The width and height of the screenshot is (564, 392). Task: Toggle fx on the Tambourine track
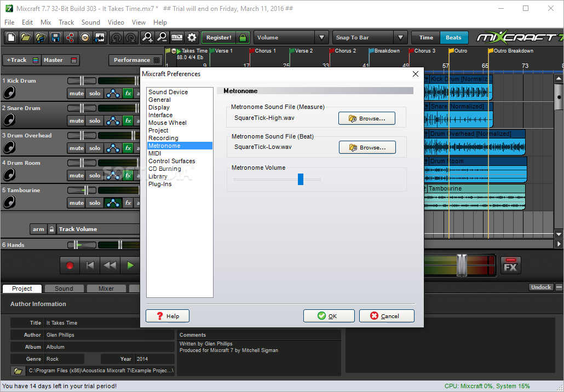(x=128, y=203)
